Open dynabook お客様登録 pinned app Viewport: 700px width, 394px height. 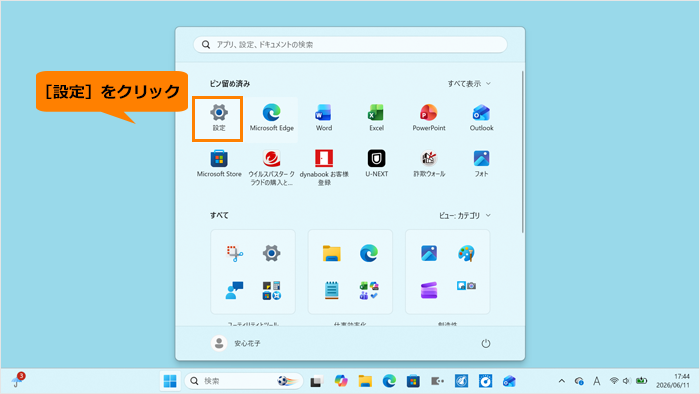point(324,167)
